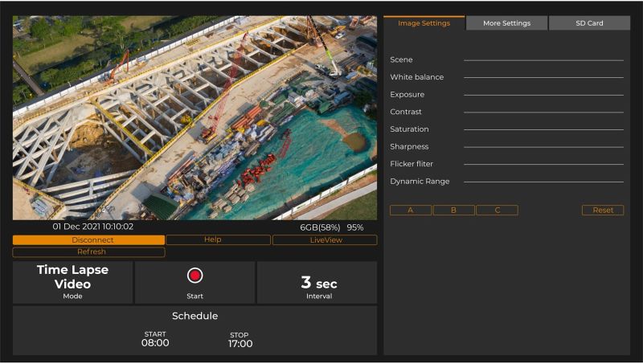The width and height of the screenshot is (643, 364).
Task: Click the timestamp 01 Dec 2021 10:10:02
Action: tap(93, 227)
